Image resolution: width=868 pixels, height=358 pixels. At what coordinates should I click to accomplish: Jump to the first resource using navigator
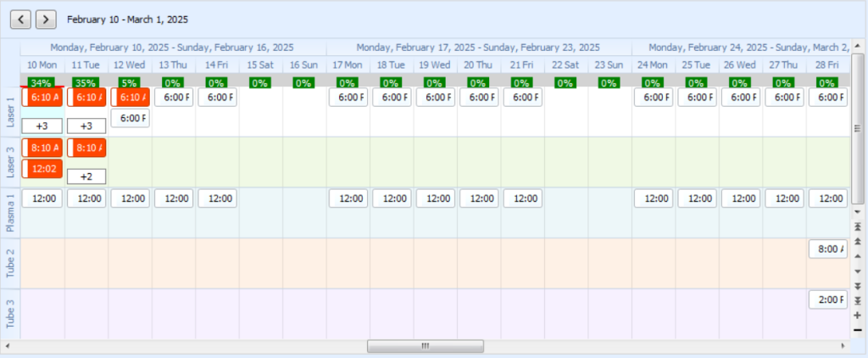coord(857,227)
